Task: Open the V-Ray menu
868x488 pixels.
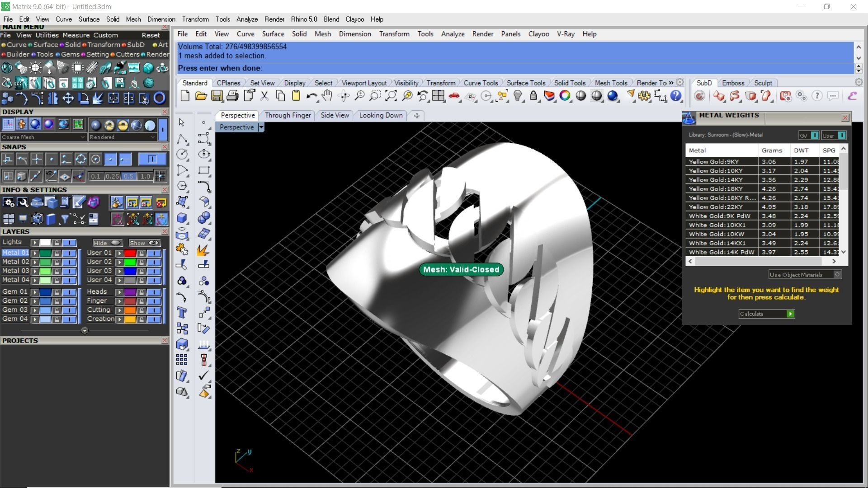Action: tap(566, 34)
